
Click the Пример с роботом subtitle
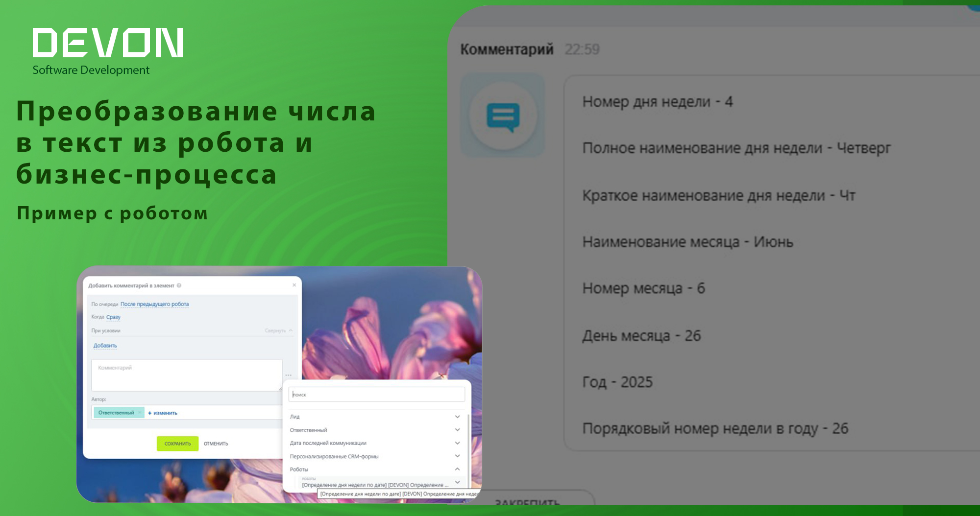[x=112, y=213]
